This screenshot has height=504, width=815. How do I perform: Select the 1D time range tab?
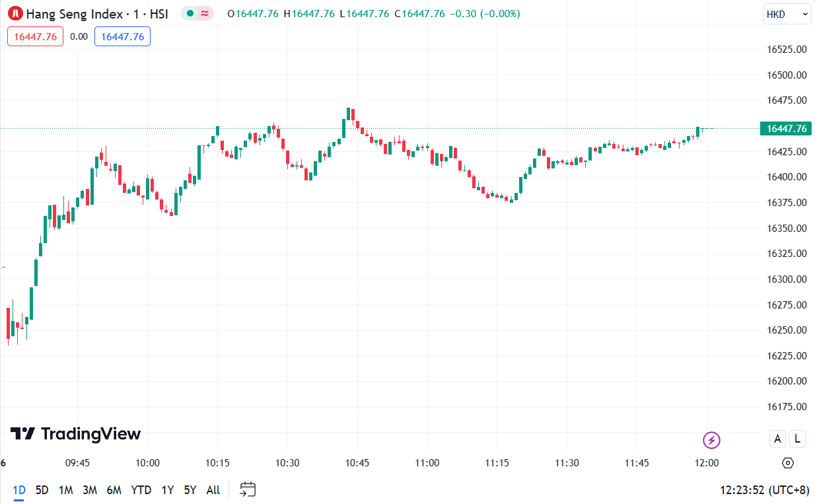coord(19,490)
